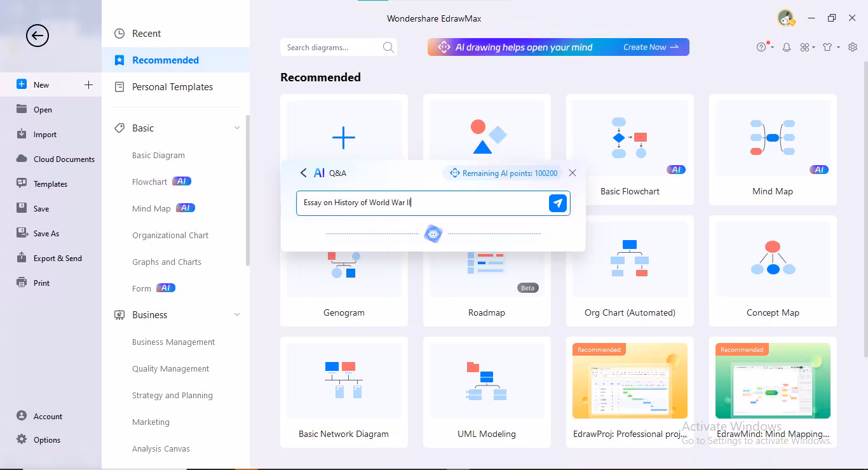868x470 pixels.
Task: Open Business Management category
Action: [x=173, y=342]
